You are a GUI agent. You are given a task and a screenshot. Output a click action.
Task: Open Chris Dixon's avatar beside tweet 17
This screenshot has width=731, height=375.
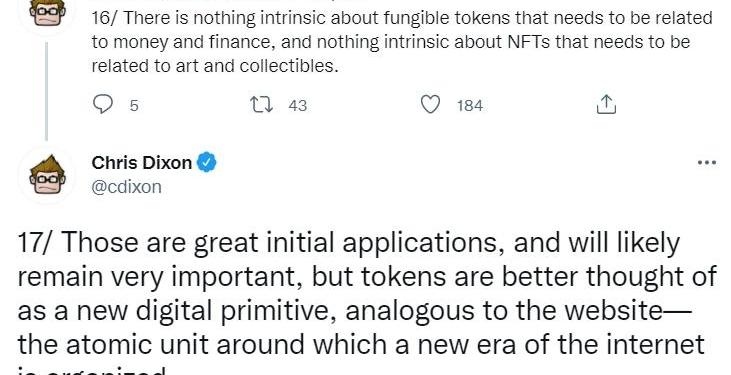point(47,174)
